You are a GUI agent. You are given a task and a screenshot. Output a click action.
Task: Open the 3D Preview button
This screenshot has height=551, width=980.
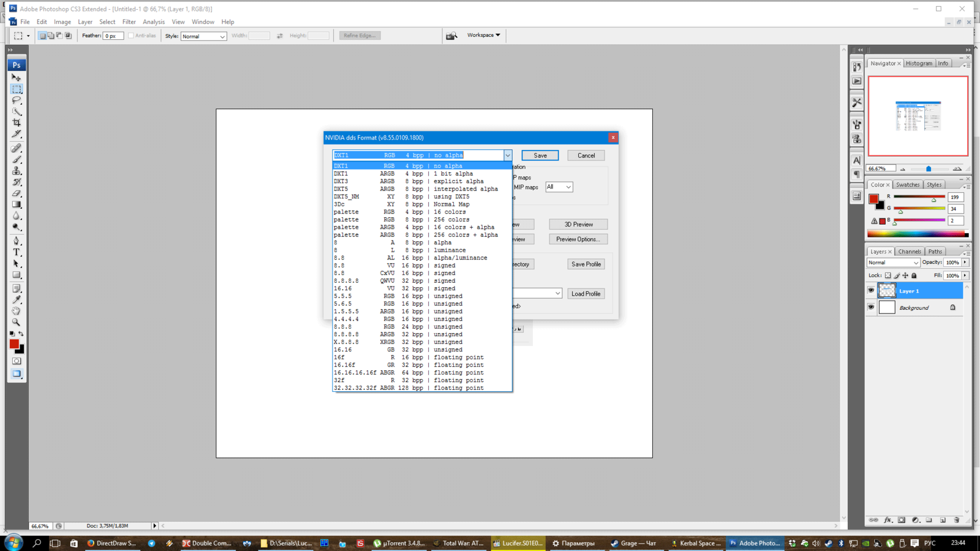(579, 224)
